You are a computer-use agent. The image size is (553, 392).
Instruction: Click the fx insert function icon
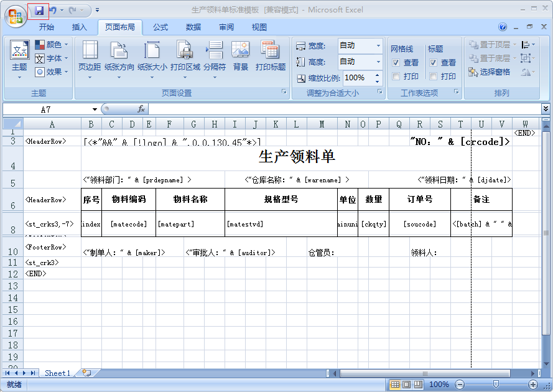pos(141,109)
